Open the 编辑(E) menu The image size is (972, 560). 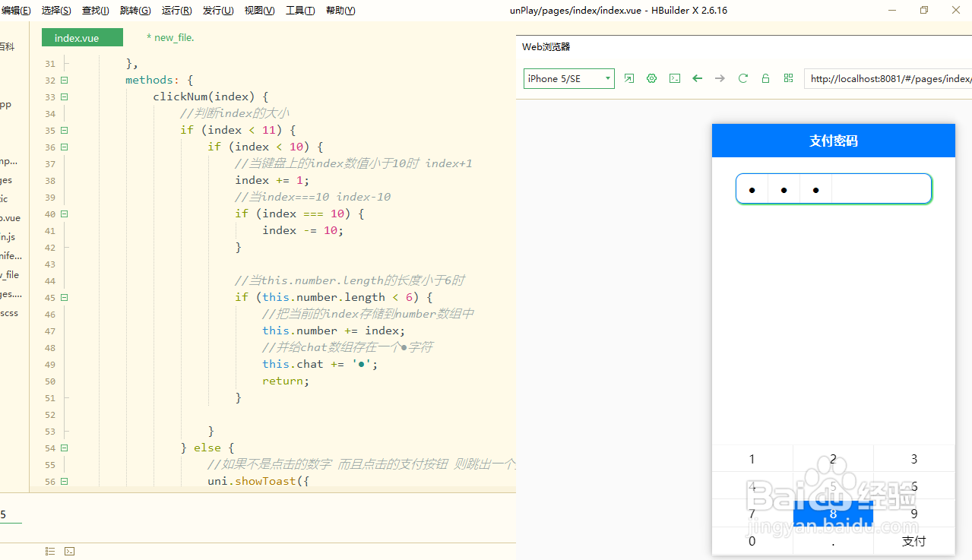click(x=16, y=11)
